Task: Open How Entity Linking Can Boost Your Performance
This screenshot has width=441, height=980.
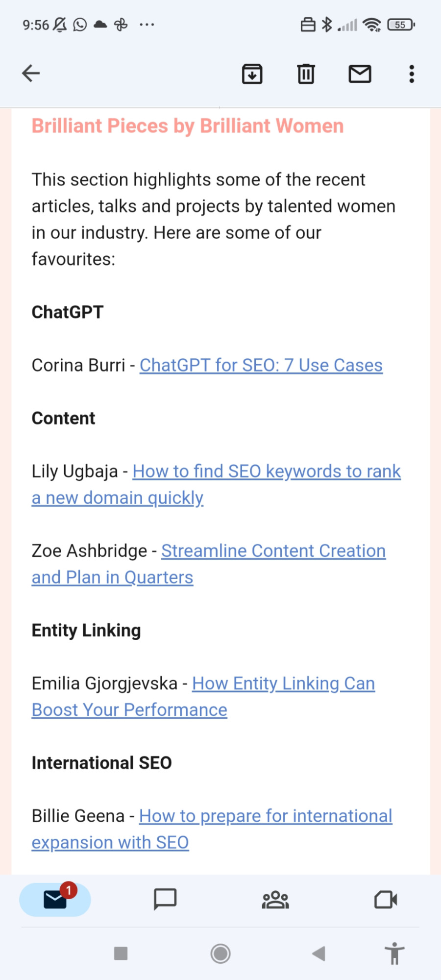Action: tap(203, 696)
